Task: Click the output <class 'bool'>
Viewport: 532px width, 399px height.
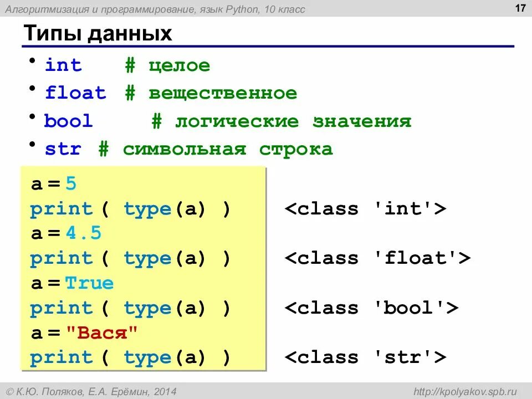Action: pos(371,308)
